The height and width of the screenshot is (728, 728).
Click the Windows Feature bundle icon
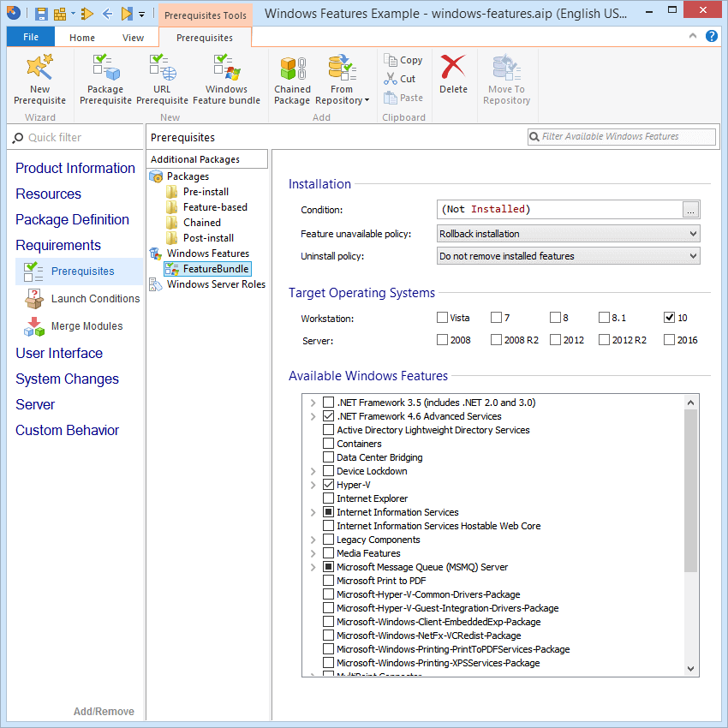pyautogui.click(x=225, y=77)
